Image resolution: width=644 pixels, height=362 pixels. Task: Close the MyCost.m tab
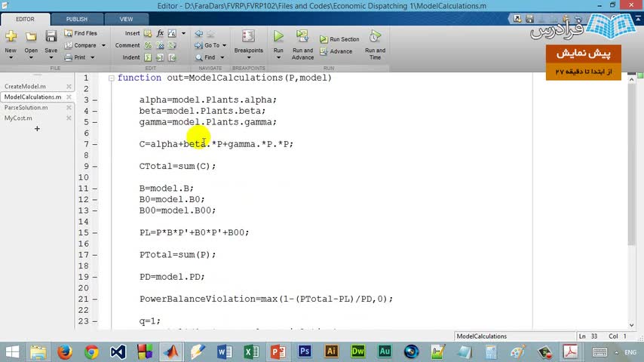click(x=69, y=118)
